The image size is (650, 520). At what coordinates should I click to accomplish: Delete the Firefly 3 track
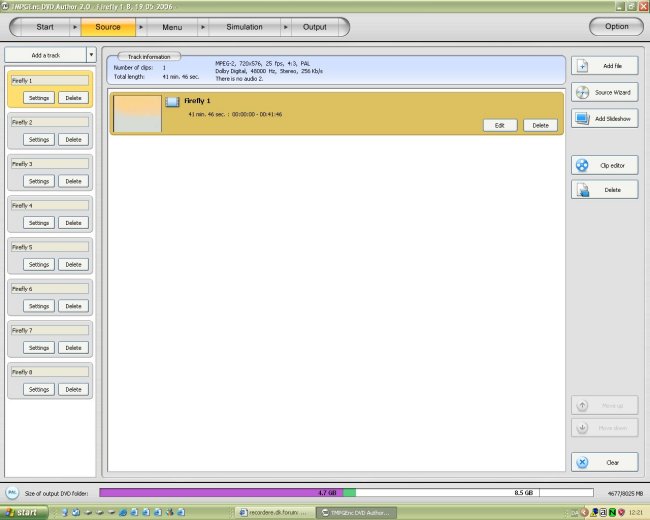coord(73,181)
